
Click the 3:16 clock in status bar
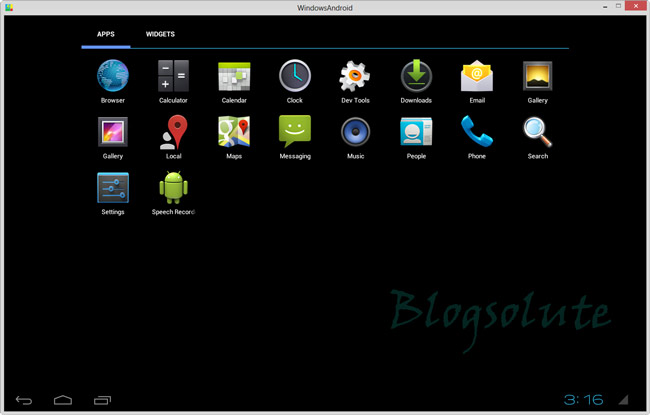point(583,400)
